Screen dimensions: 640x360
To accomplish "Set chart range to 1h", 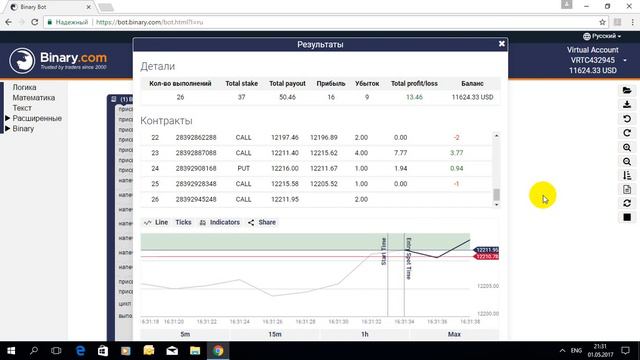I will [364, 334].
